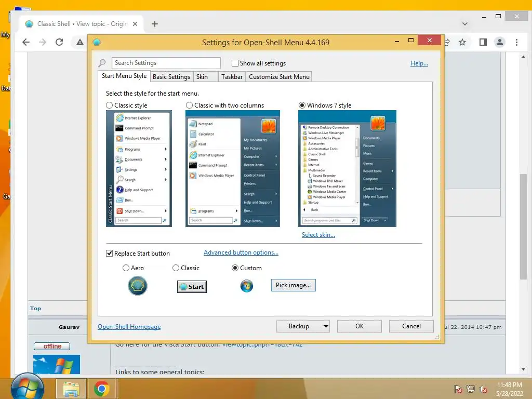The height and width of the screenshot is (399, 532).
Task: Click the two-column classic menu preview thumbnail
Action: [x=232, y=169]
